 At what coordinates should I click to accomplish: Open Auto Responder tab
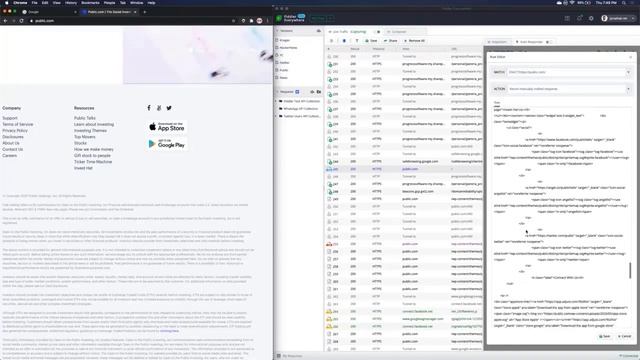point(529,42)
